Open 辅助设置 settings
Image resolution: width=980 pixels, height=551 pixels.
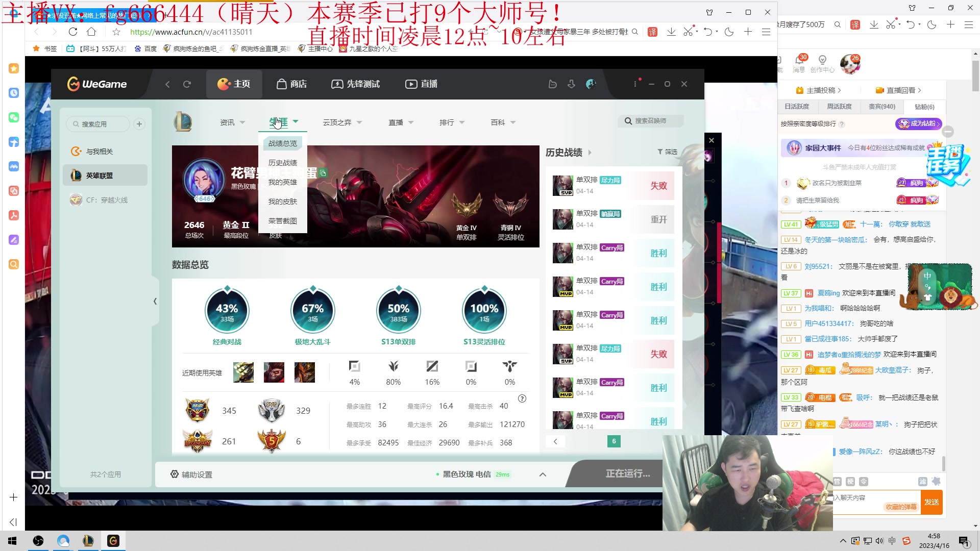point(191,474)
